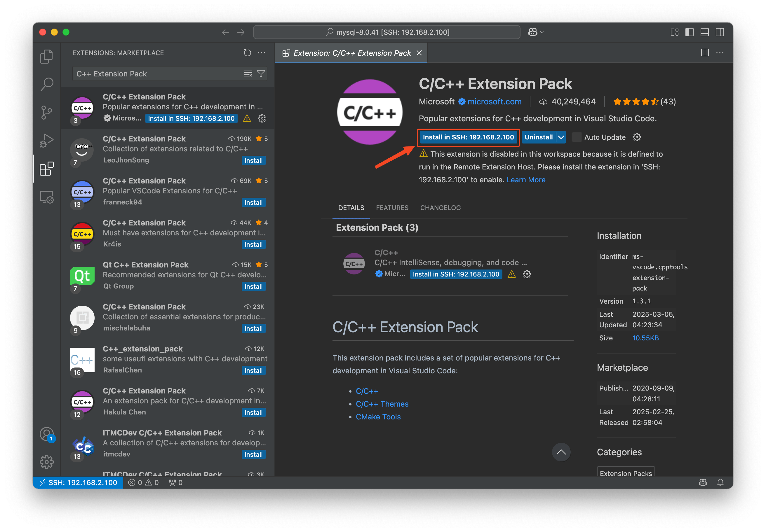Go back with the navigation arrow
The width and height of the screenshot is (766, 532).
226,32
